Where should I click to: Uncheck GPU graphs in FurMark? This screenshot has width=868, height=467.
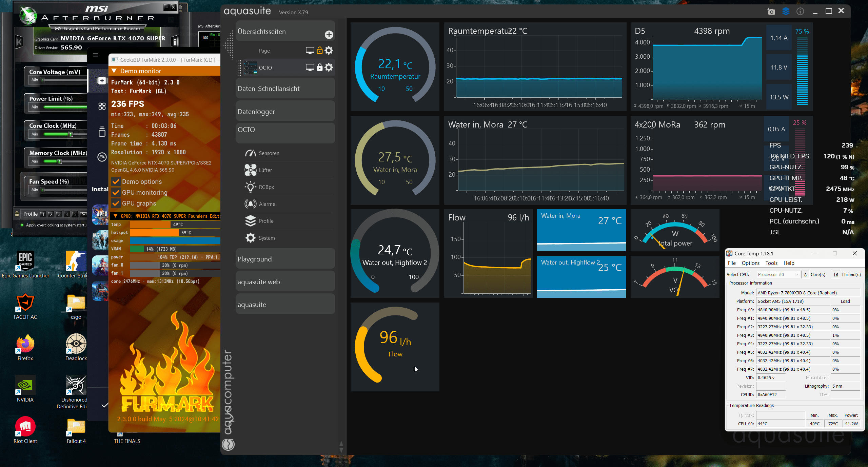click(116, 203)
